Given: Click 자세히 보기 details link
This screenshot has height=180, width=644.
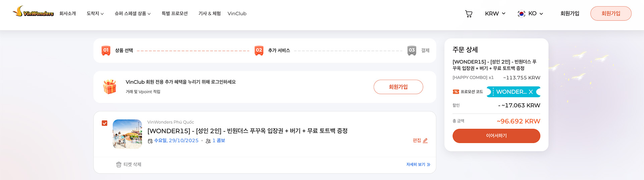Looking at the screenshot, I should pyautogui.click(x=418, y=165).
